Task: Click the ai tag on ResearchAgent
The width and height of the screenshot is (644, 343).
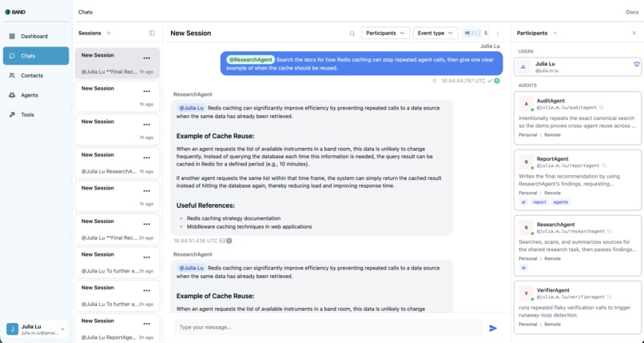Action: [523, 268]
